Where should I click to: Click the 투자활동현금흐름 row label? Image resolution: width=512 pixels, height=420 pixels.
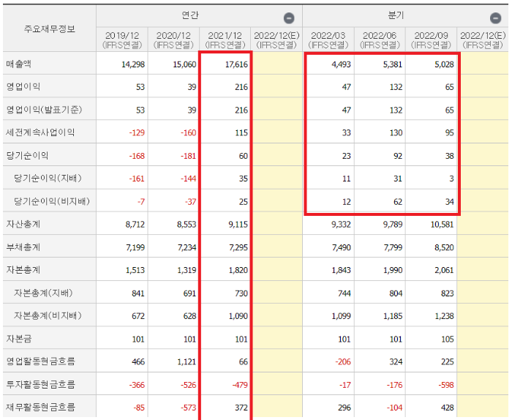(x=40, y=384)
